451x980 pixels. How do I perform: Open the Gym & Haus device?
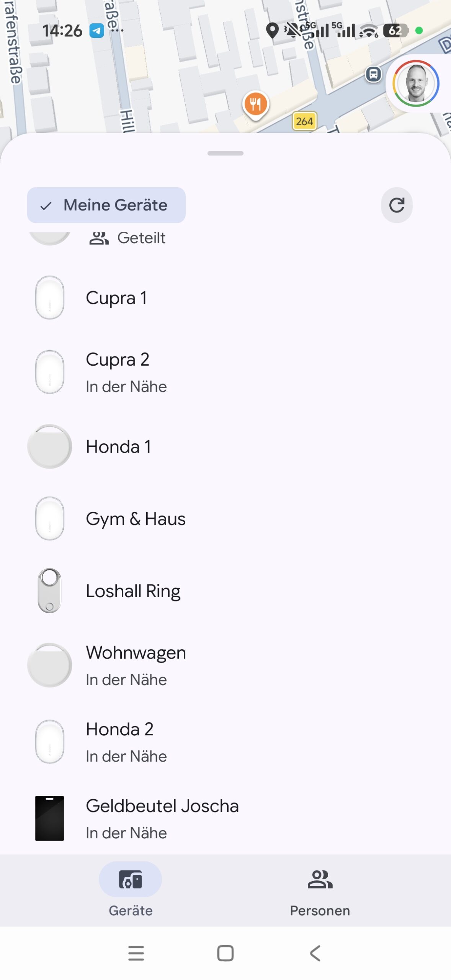[x=225, y=519]
